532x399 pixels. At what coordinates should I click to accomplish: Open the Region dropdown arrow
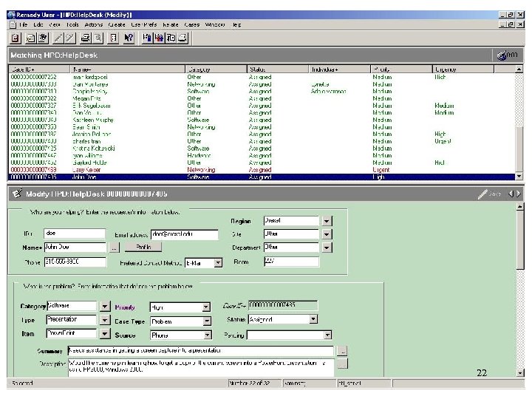click(327, 221)
